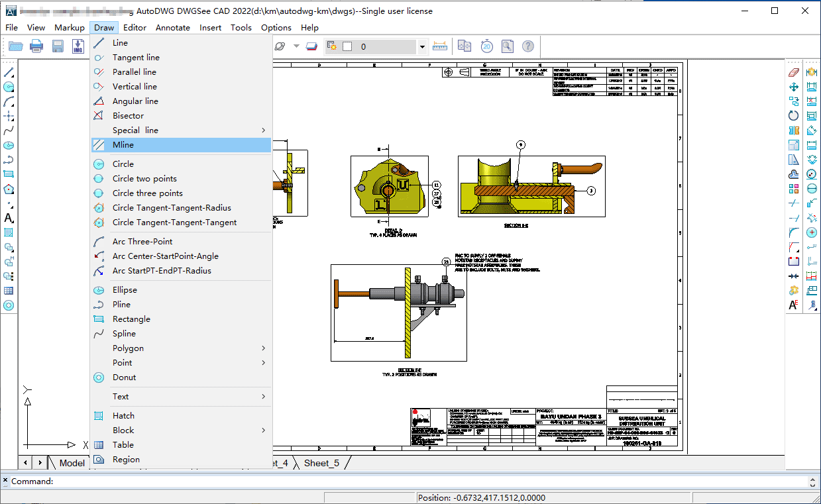
Task: Select the Line tool in left toolbar
Action: pos(9,72)
